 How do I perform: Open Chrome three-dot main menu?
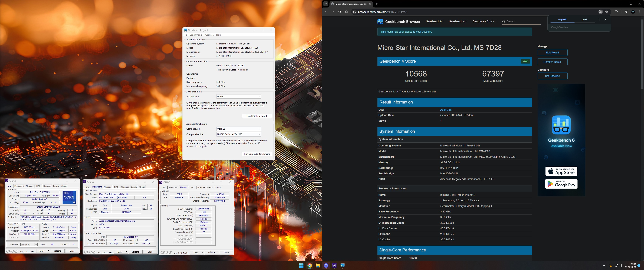(640, 12)
